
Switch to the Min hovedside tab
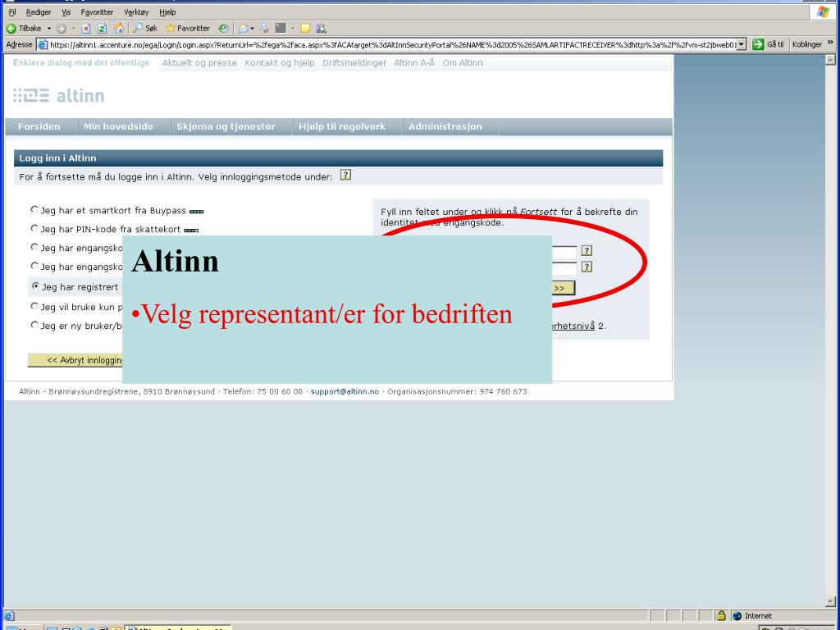(118, 127)
